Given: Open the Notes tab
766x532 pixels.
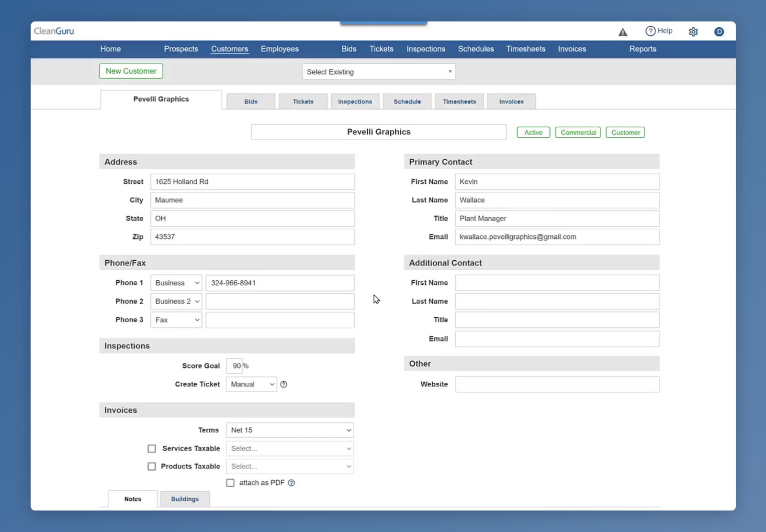Looking at the screenshot, I should point(133,499).
